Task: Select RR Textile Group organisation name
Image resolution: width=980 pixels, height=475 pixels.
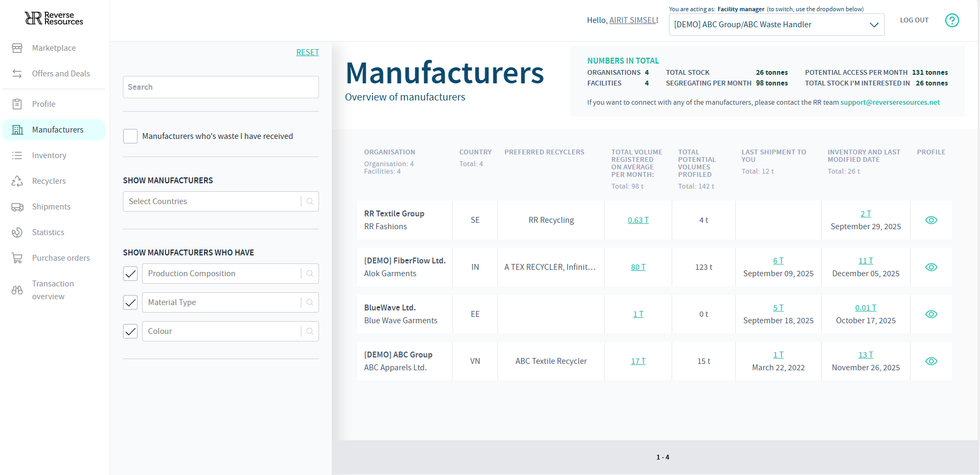Action: tap(394, 214)
